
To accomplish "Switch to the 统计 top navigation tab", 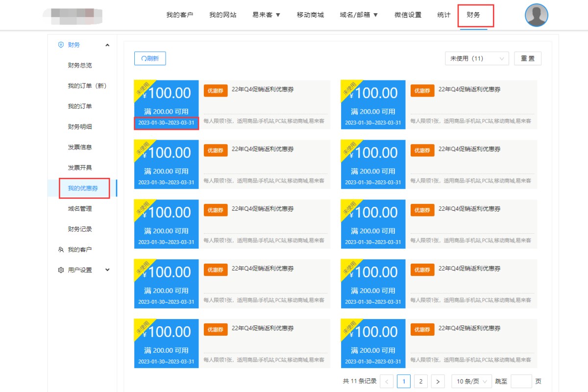I will (443, 15).
